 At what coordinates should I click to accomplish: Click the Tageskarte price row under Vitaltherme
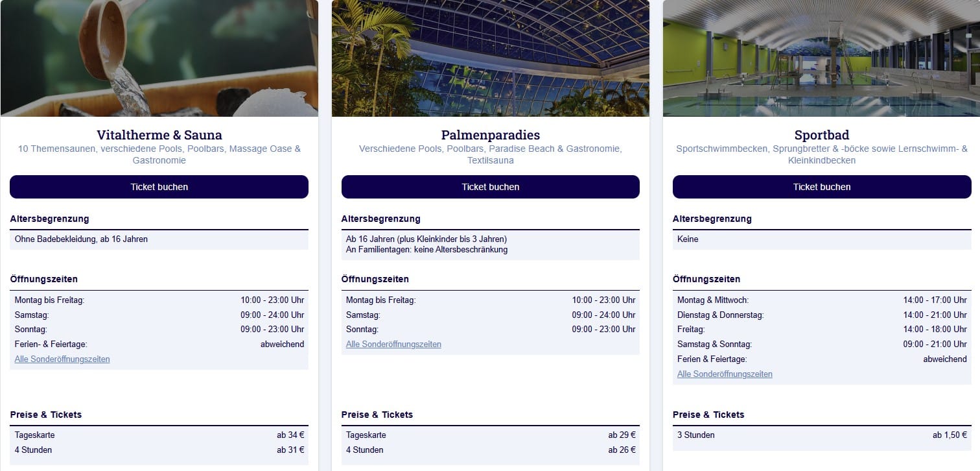click(x=159, y=435)
